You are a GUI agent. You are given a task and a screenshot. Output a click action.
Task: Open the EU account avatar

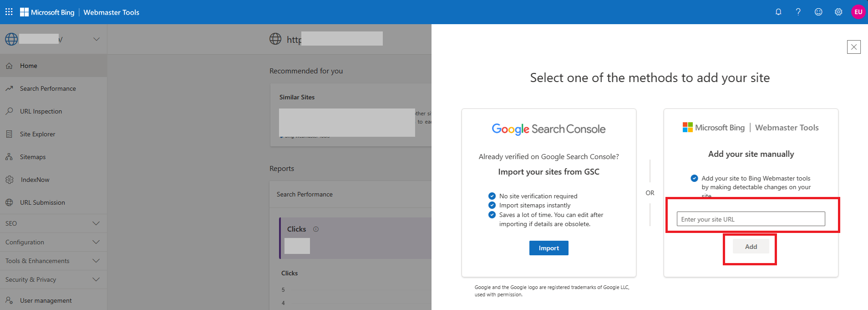pyautogui.click(x=858, y=12)
